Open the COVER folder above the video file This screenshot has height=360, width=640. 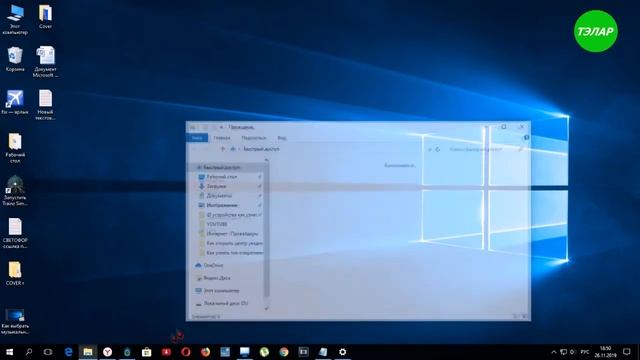coord(15,273)
